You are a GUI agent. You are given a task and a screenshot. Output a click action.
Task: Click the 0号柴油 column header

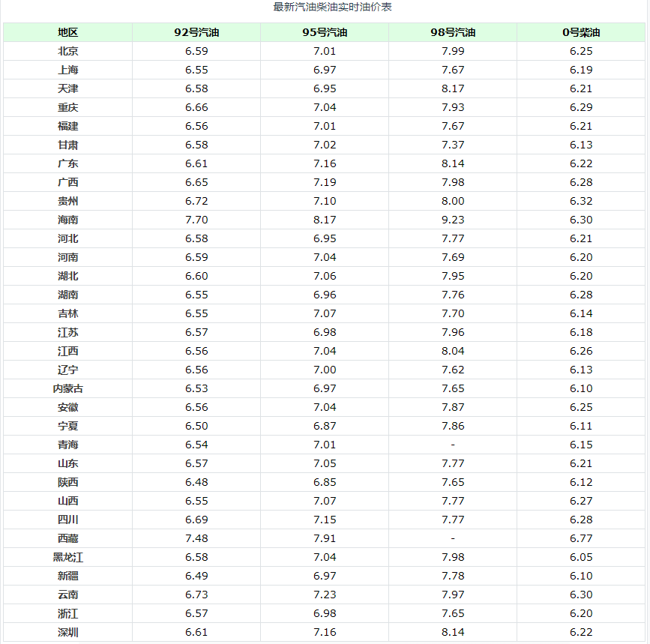point(581,32)
